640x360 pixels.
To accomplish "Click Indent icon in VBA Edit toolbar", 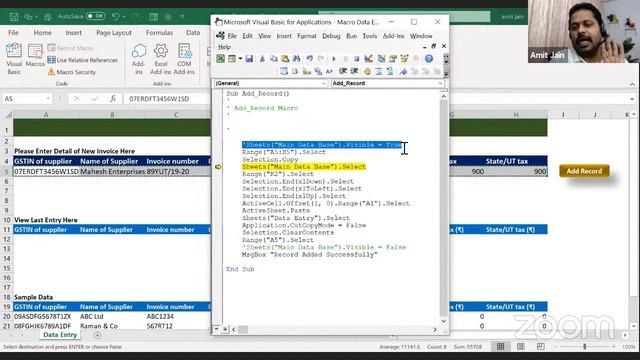I will (343, 71).
